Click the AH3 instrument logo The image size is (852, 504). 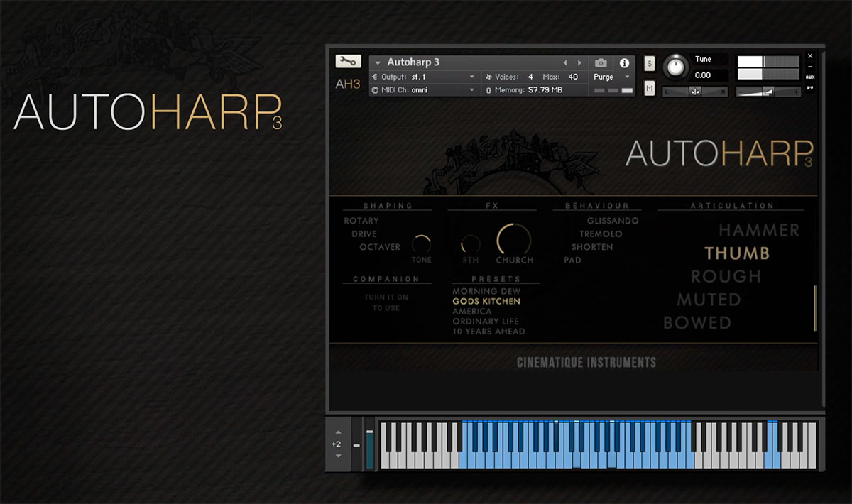(x=348, y=84)
